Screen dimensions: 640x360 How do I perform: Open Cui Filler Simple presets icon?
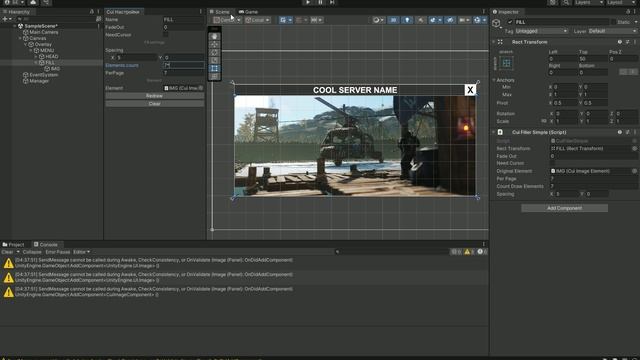627,132
